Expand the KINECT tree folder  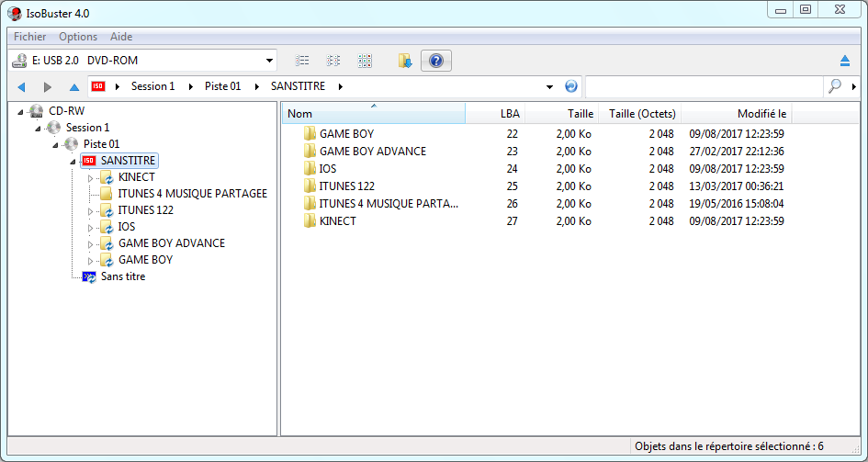(91, 178)
